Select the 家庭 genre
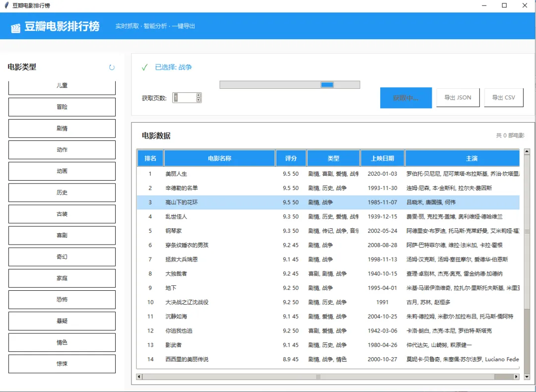This screenshot has width=536, height=392. click(x=62, y=278)
